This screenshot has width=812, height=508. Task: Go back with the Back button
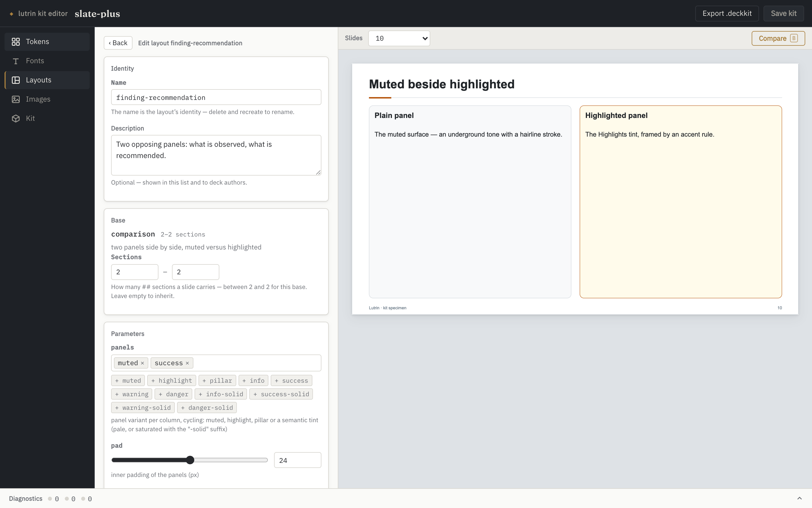click(118, 43)
